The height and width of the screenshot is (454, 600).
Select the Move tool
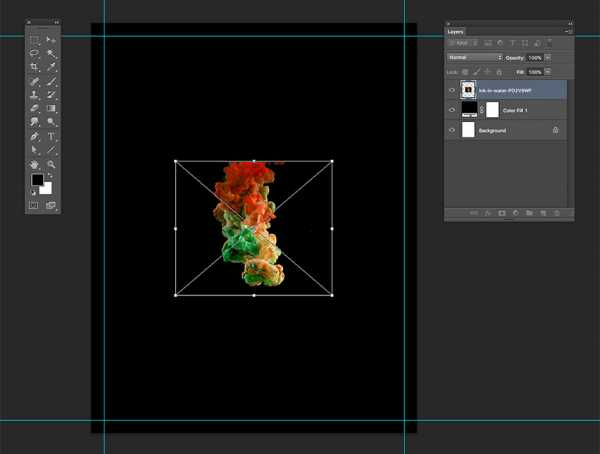click(x=52, y=41)
